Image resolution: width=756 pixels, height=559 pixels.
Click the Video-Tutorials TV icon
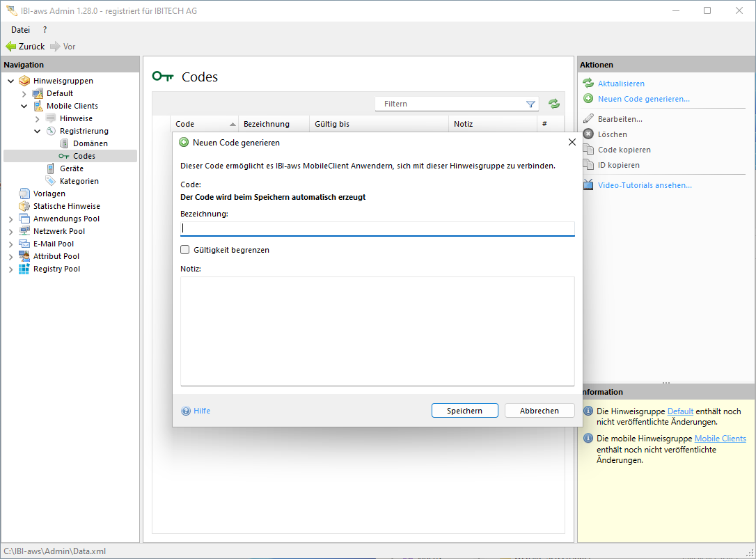coord(588,185)
